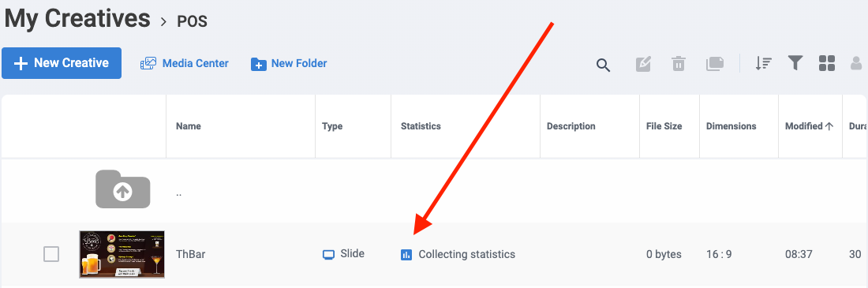Image resolution: width=868 pixels, height=288 pixels.
Task: Open the filter funnel icon
Action: click(795, 63)
